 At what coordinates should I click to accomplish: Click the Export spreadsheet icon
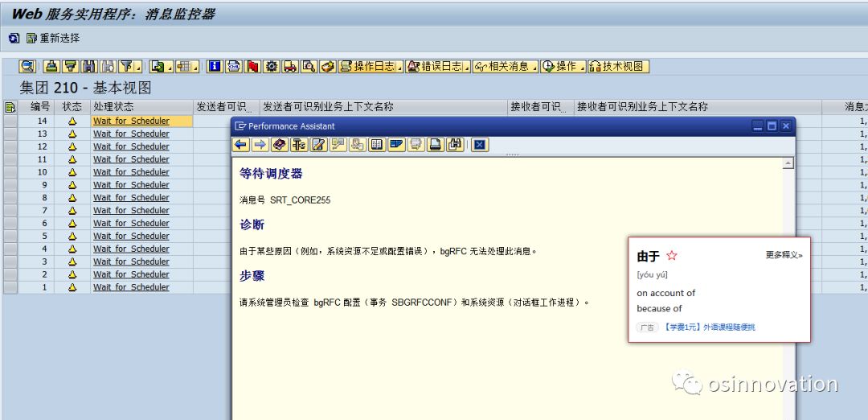coord(158,67)
